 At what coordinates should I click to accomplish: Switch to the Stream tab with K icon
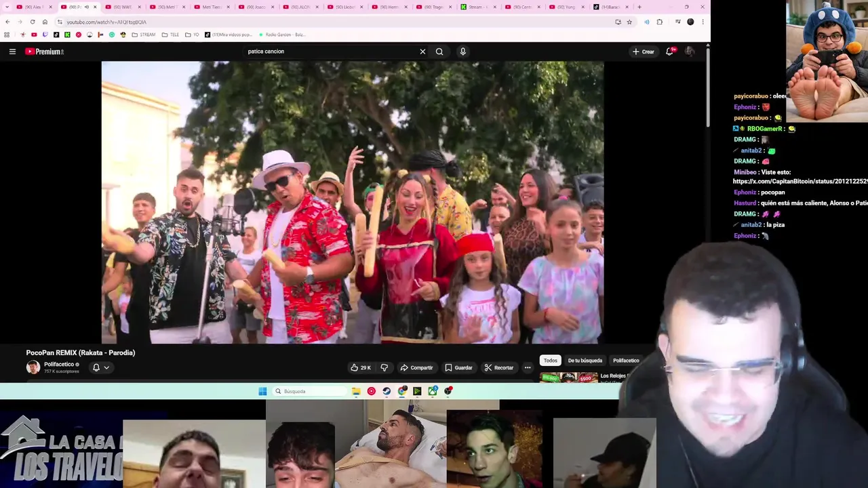477,7
